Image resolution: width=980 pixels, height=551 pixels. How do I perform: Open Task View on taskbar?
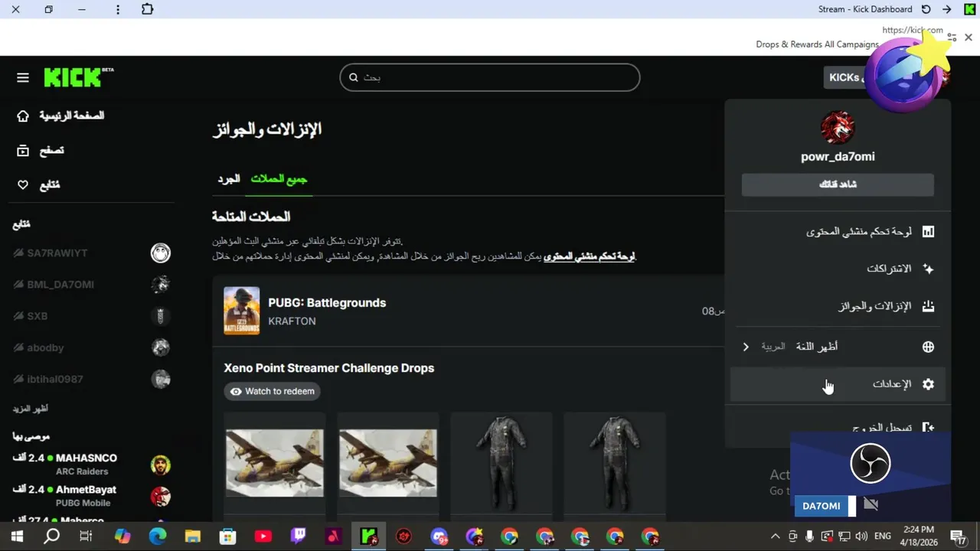(x=87, y=536)
